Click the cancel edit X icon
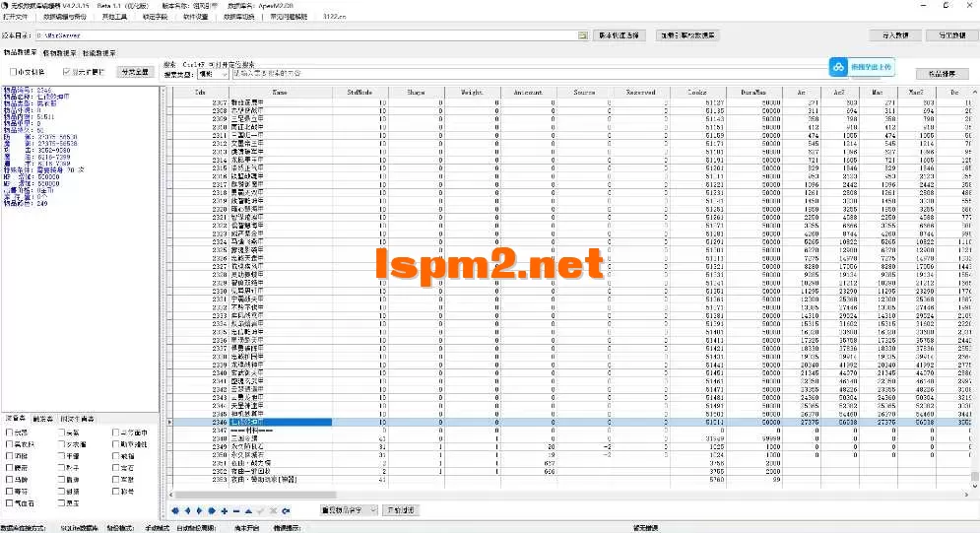This screenshot has width=980, height=533. pyautogui.click(x=273, y=510)
